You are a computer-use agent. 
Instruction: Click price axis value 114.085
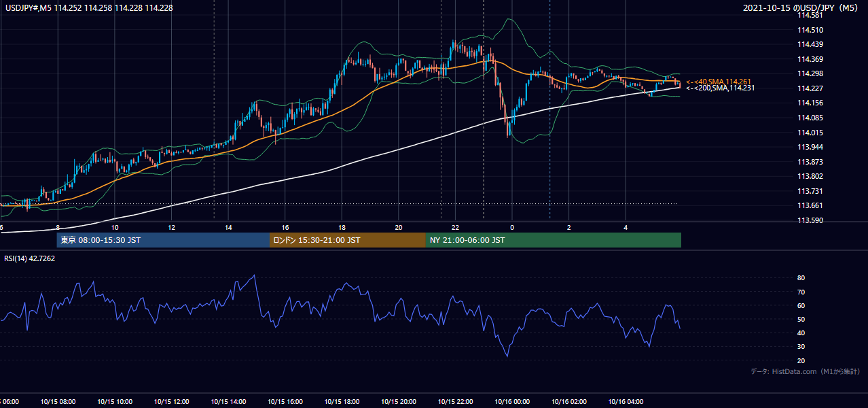(x=810, y=118)
